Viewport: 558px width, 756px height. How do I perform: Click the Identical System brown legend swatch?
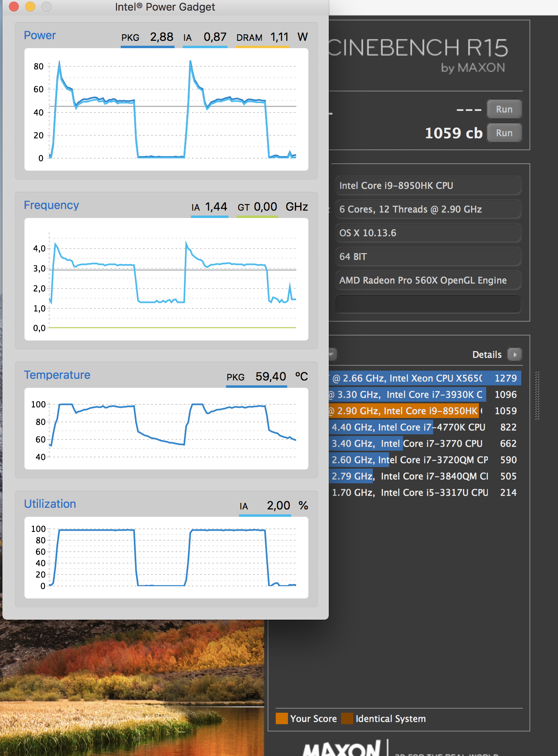click(x=347, y=718)
